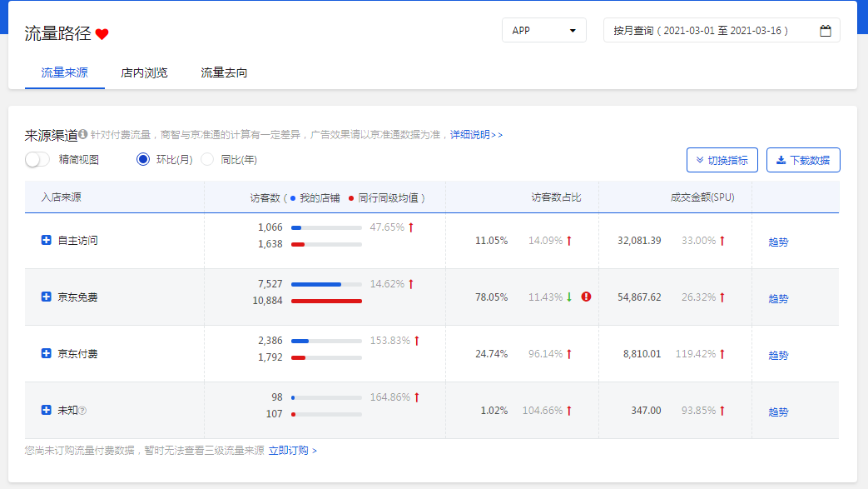Toggle the 精简视图 switch
The height and width of the screenshot is (489, 868).
tap(37, 160)
